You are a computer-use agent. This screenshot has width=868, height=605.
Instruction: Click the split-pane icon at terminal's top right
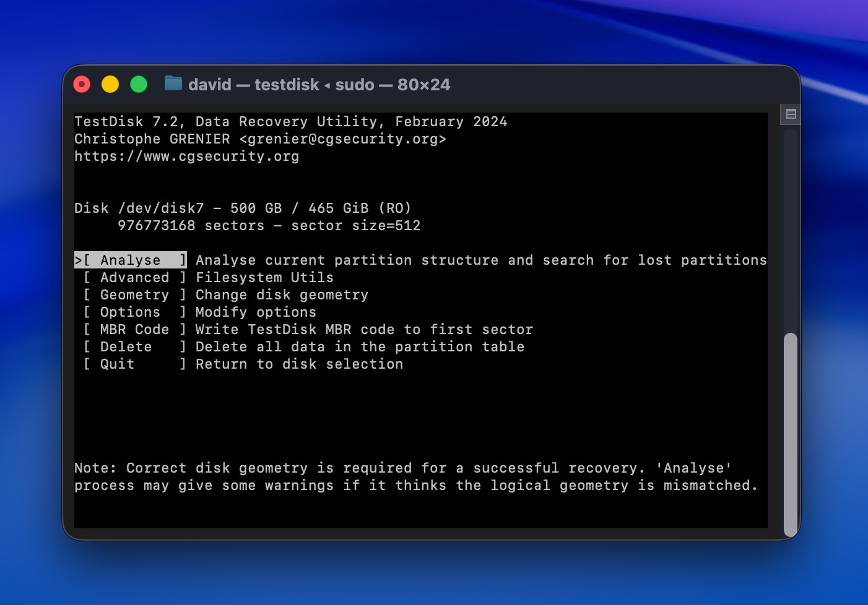(791, 114)
